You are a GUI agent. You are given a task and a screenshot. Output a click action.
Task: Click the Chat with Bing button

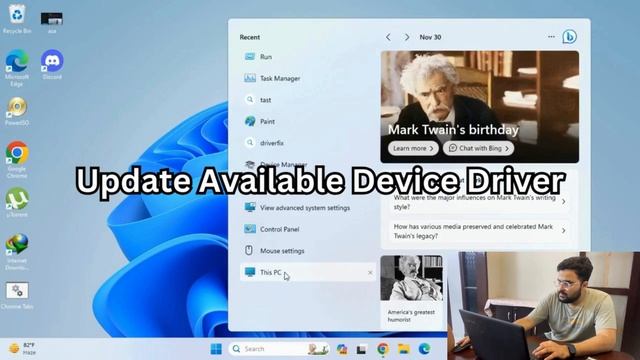point(478,148)
